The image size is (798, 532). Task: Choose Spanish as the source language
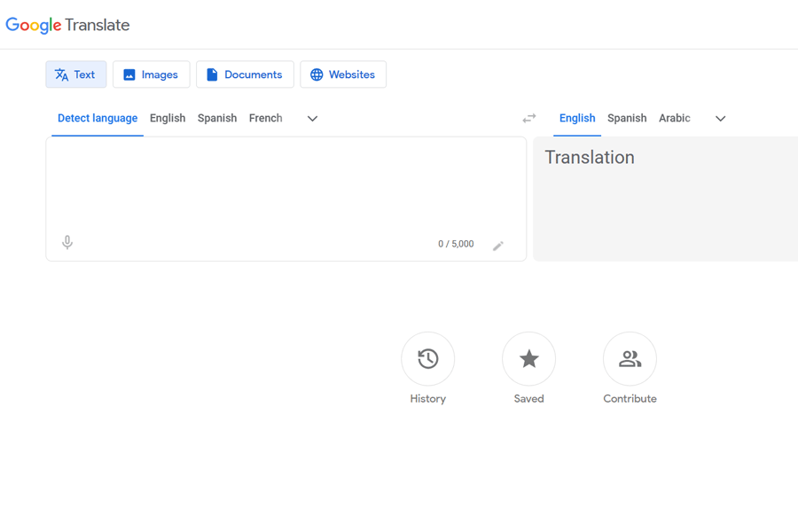coord(217,118)
